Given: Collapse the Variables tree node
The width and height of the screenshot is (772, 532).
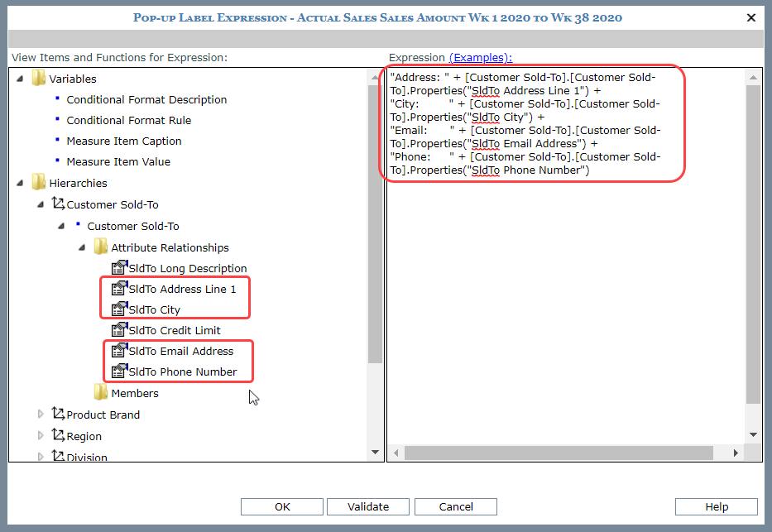Looking at the screenshot, I should [19, 79].
